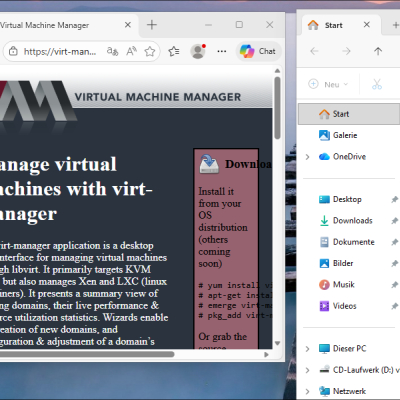400x400 pixels.
Task: Click the '# apt-get' command line
Action: (235, 295)
